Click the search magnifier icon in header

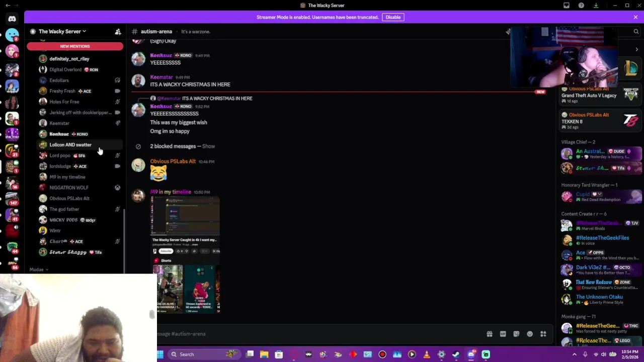click(636, 32)
